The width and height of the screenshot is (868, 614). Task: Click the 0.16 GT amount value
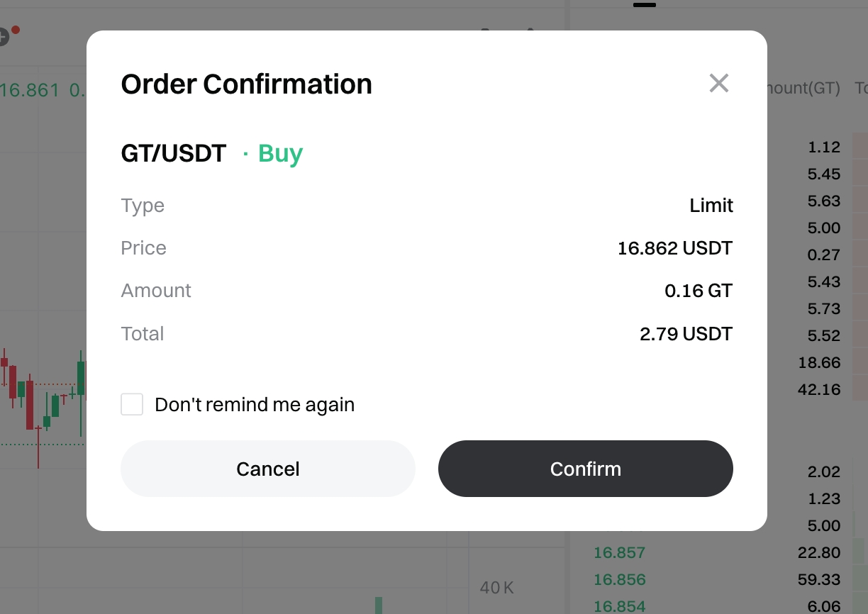click(698, 291)
